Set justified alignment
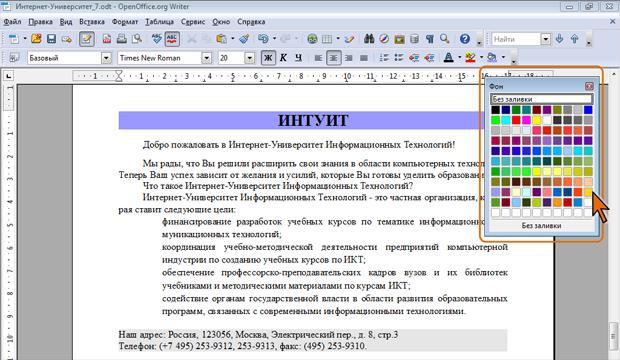 tap(364, 58)
